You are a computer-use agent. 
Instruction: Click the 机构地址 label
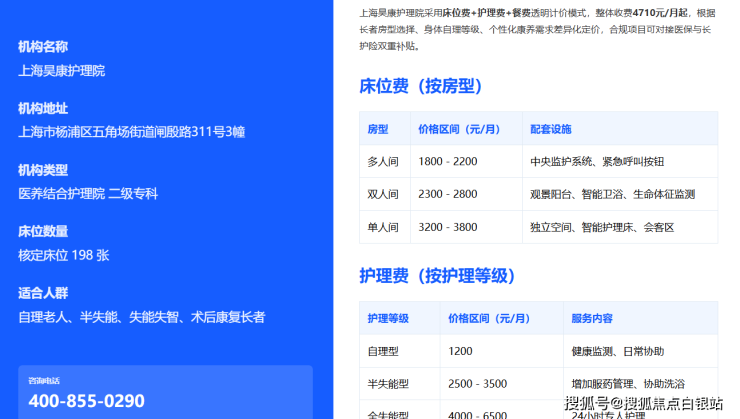tap(43, 109)
